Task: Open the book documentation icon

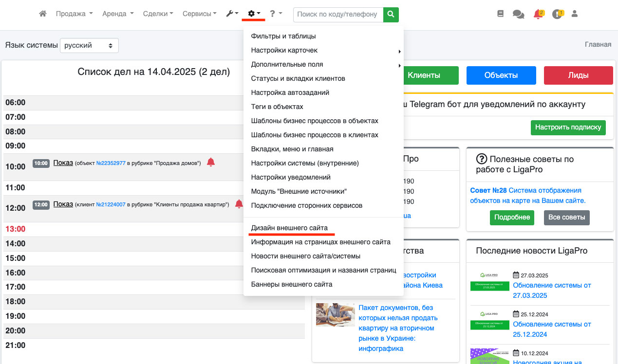Action: pyautogui.click(x=500, y=14)
